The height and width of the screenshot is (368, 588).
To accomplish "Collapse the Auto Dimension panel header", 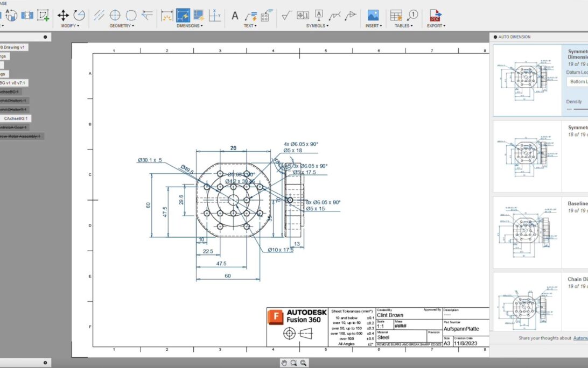I will [x=494, y=37].
